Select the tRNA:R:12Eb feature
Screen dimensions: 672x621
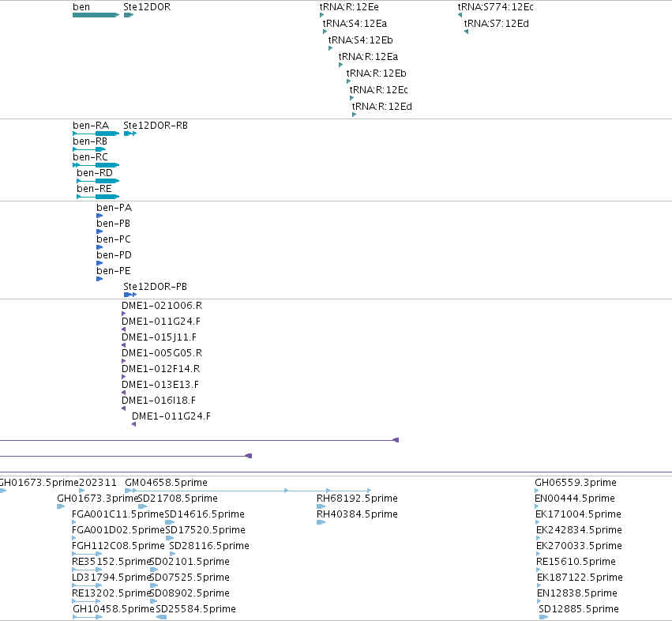point(376,73)
